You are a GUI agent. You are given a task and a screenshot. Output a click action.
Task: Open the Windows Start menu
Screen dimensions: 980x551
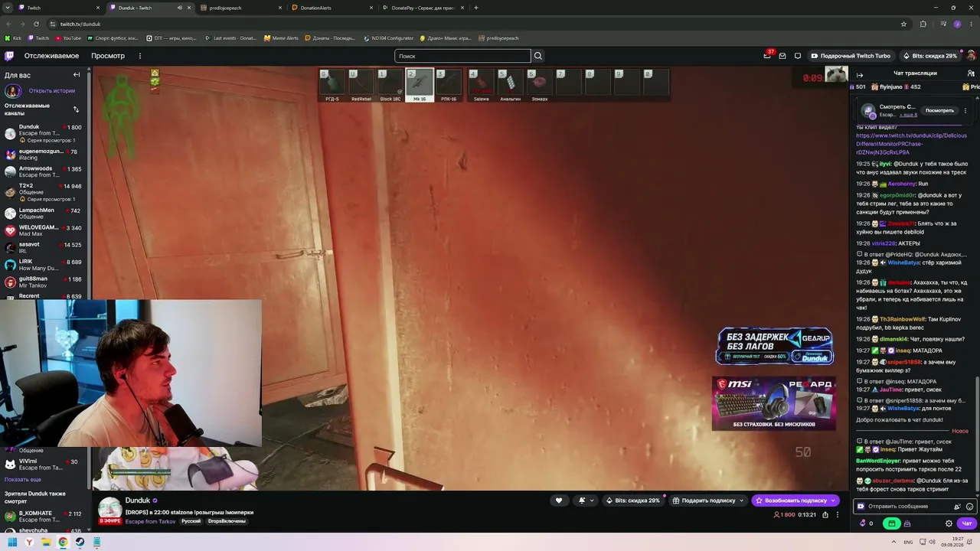click(12, 543)
